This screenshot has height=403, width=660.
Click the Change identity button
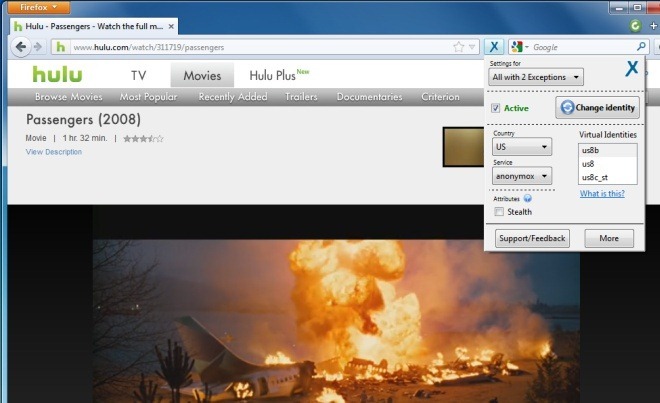[597, 107]
